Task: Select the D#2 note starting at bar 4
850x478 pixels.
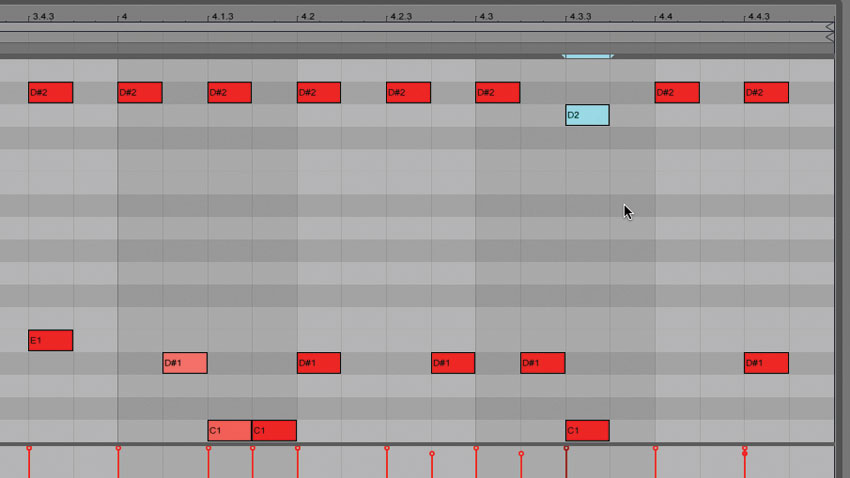Action: [140, 93]
